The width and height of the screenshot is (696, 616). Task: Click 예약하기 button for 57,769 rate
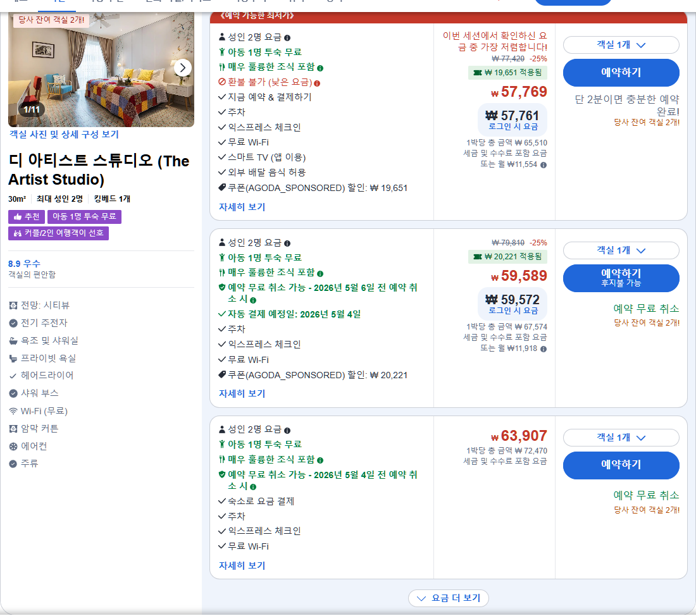pos(621,72)
